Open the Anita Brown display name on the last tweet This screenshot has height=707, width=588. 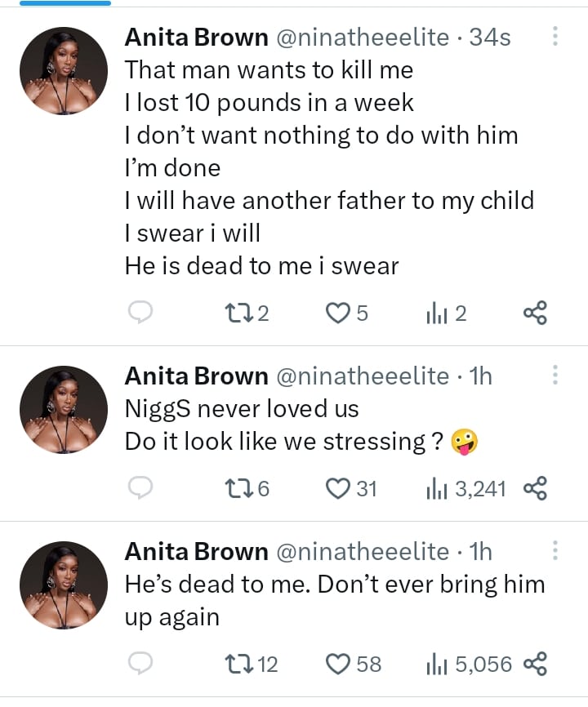coord(196,552)
